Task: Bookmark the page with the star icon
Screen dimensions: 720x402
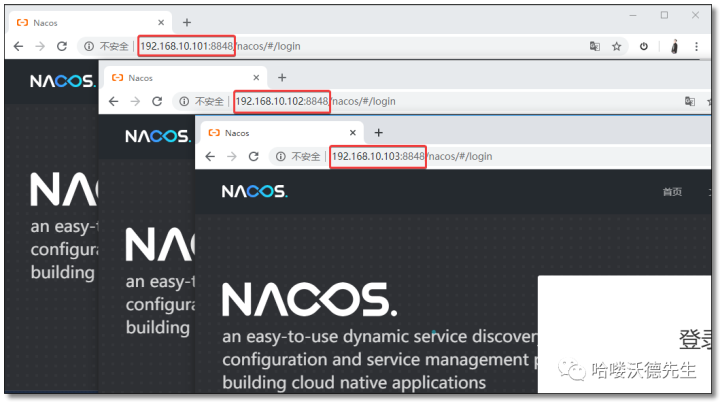Action: click(x=617, y=46)
